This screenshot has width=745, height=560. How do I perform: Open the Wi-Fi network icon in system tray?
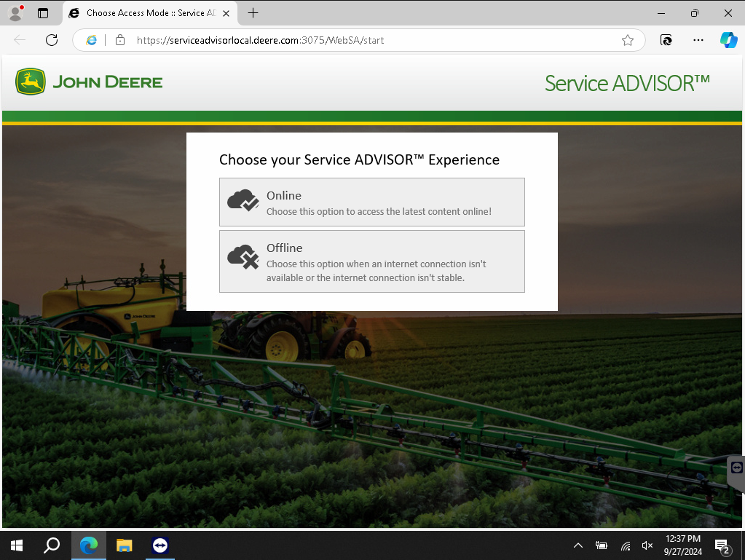click(x=626, y=545)
